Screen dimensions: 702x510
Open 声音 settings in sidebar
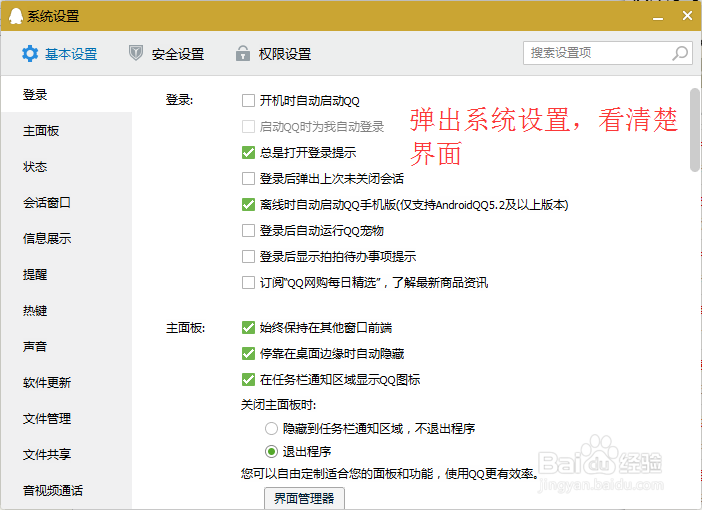66,347
